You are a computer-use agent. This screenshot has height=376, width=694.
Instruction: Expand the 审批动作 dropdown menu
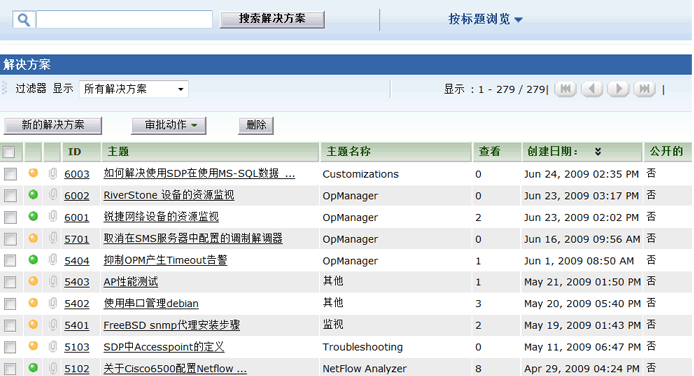[169, 125]
